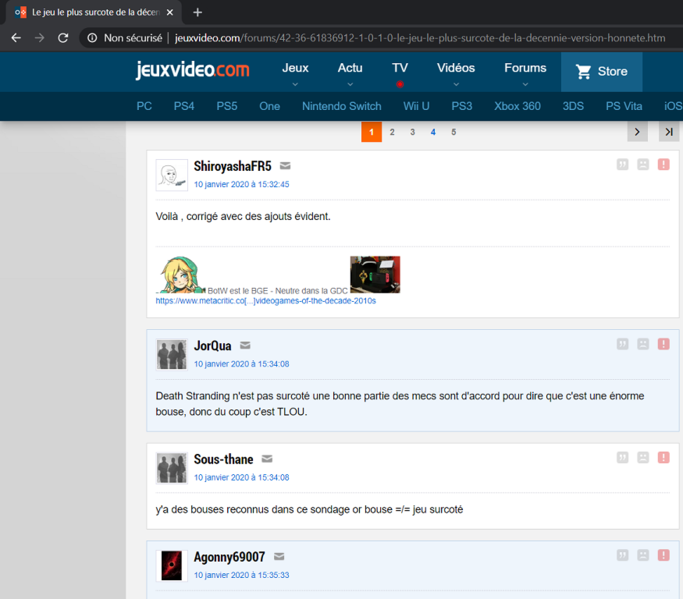Report JorQua's post using the red alert icon
The height and width of the screenshot is (599, 683).
pyautogui.click(x=663, y=344)
